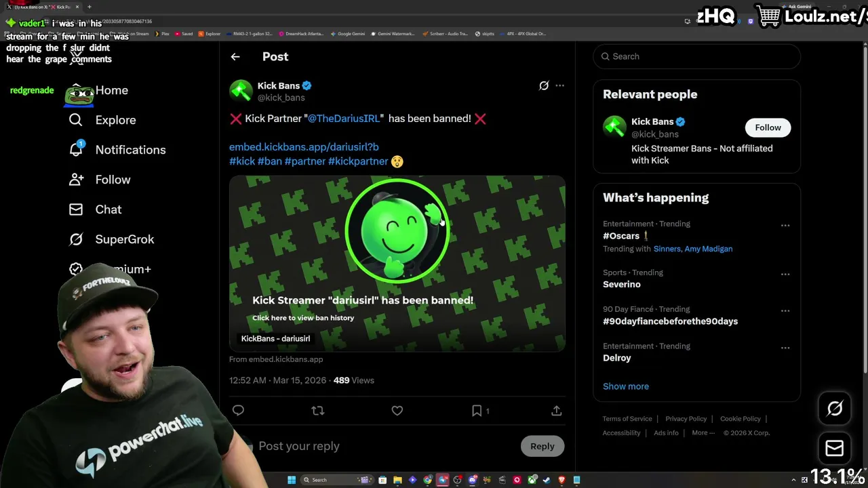Screen dimensions: 868x488
Task: Expand the More footer menu
Action: tap(703, 432)
